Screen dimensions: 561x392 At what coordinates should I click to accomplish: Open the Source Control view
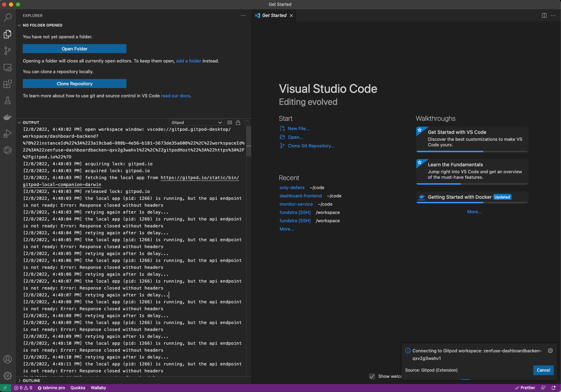pos(7,51)
